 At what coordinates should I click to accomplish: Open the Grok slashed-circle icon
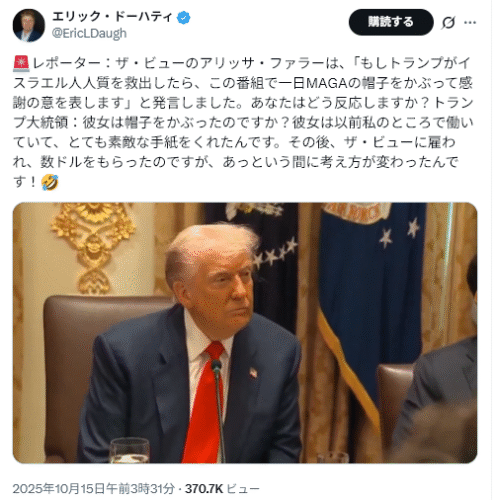tap(448, 23)
